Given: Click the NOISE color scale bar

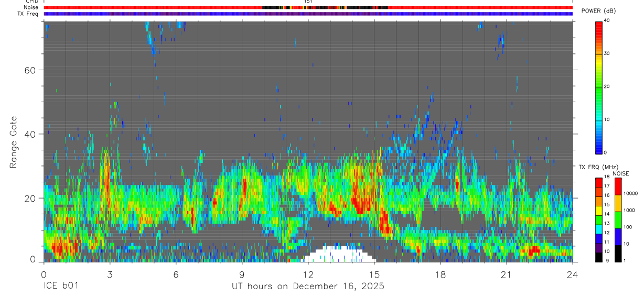Looking at the screenshot, I should (619, 219).
